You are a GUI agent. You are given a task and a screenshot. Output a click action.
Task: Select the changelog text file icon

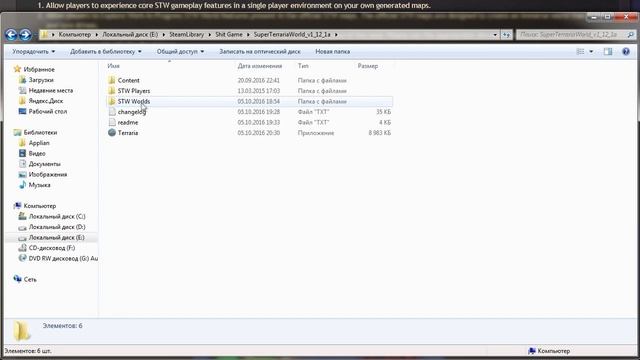pos(112,112)
